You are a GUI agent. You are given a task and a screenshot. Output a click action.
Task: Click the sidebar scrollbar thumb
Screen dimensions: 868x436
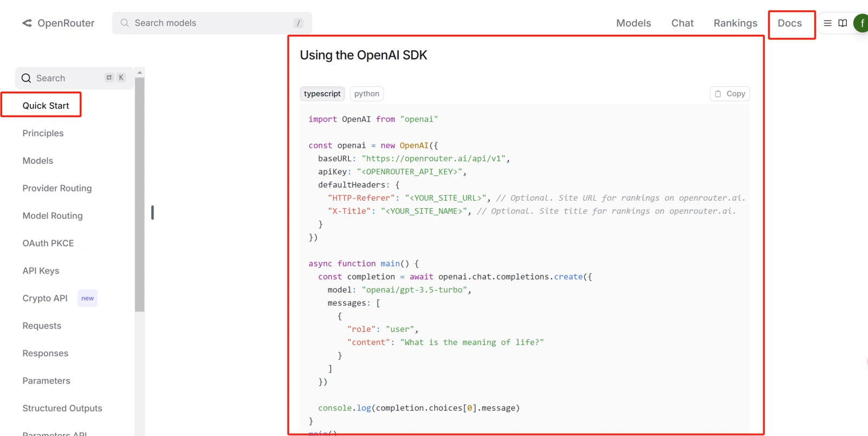(139, 195)
